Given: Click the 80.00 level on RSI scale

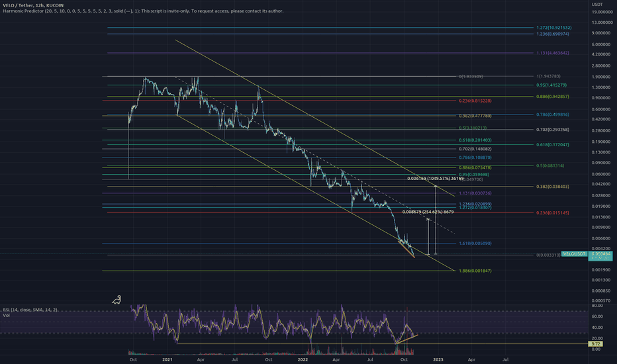Looking at the screenshot, I should pos(597,305).
